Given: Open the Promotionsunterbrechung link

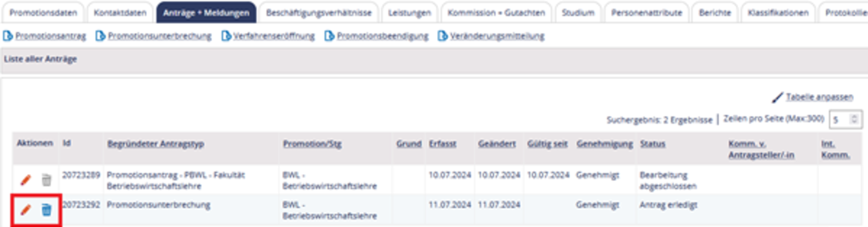Looking at the screenshot, I should (x=160, y=36).
